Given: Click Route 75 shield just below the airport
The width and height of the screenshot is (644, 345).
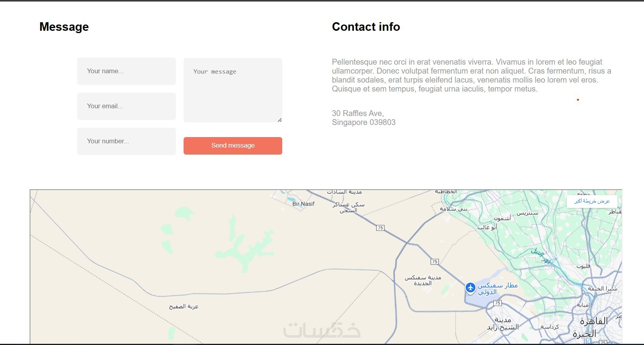Looking at the screenshot, I should click(497, 303).
